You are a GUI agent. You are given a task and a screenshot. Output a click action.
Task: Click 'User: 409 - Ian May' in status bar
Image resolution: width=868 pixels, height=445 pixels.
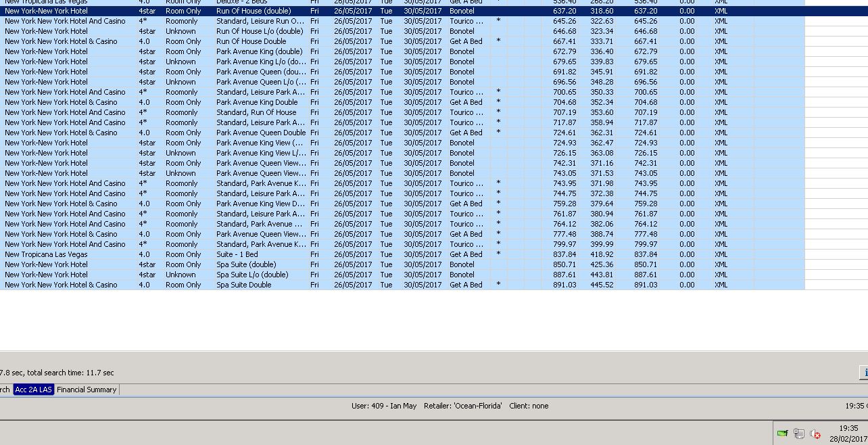point(384,406)
